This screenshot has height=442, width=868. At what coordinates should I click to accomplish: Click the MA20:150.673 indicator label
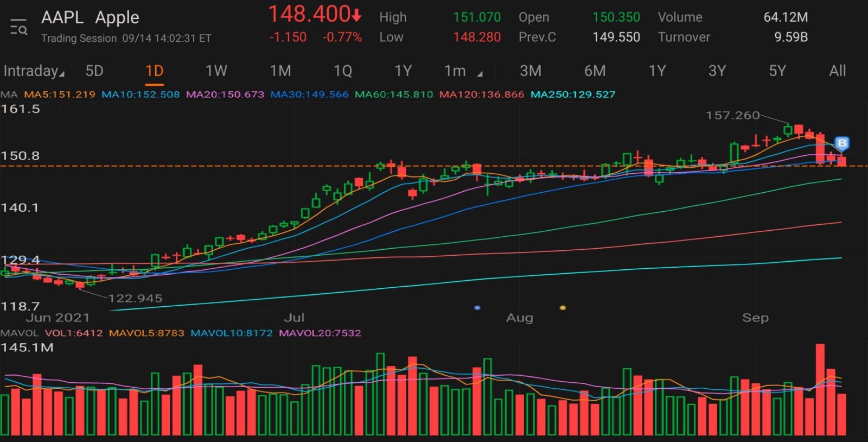tap(225, 94)
